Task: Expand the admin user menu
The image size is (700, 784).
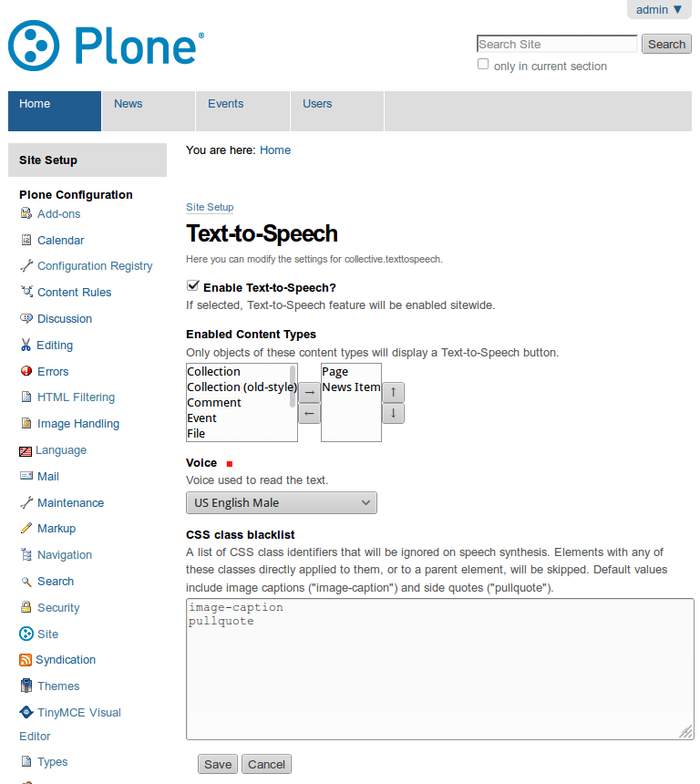Action: [659, 9]
